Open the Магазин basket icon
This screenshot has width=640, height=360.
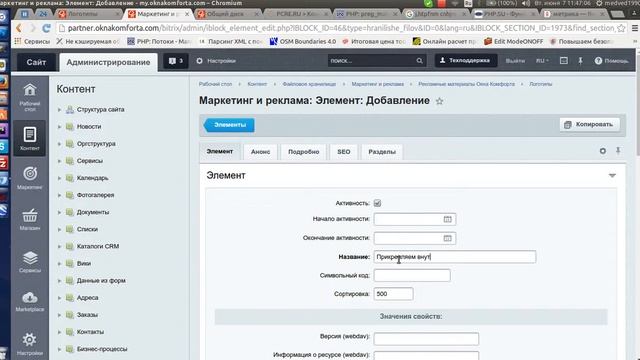pyautogui.click(x=30, y=219)
